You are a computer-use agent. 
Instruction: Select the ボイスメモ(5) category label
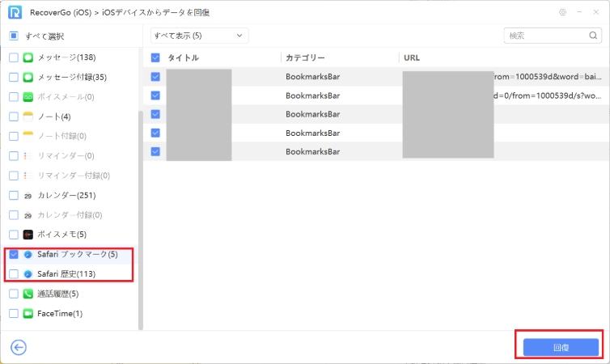tap(61, 235)
